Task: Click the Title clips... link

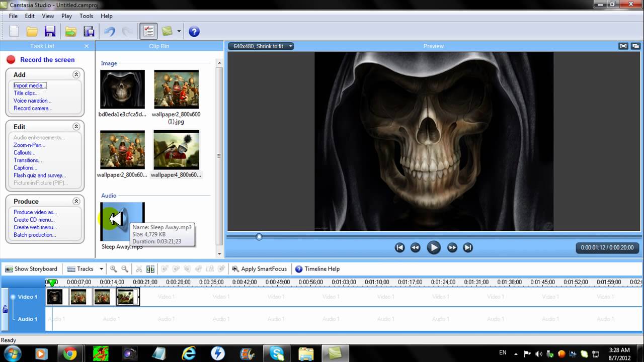Action: 26,93
